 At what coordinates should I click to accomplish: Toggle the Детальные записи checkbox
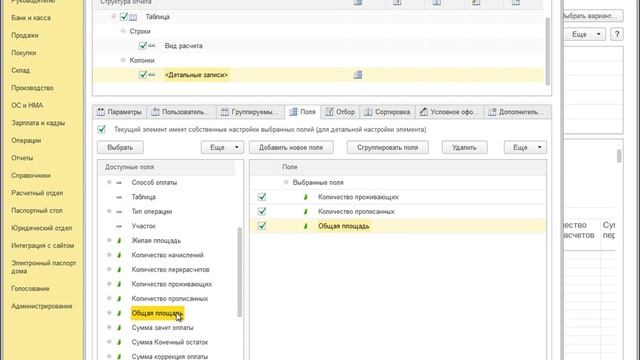[143, 75]
